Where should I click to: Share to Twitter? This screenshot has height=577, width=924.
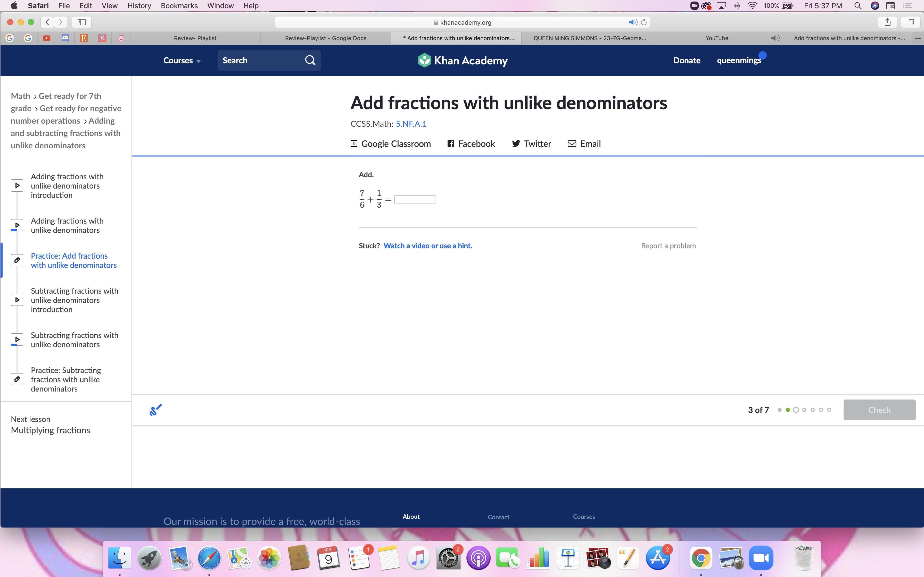pos(532,144)
